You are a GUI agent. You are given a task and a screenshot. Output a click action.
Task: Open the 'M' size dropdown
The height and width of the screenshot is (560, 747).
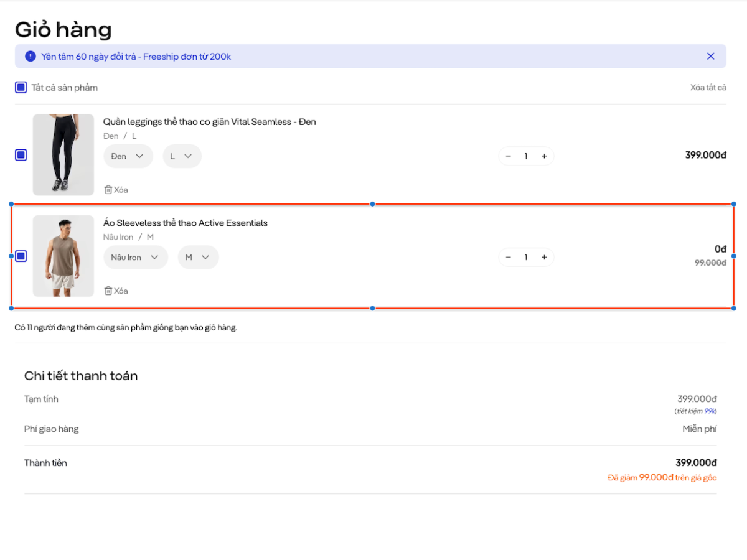coord(197,258)
